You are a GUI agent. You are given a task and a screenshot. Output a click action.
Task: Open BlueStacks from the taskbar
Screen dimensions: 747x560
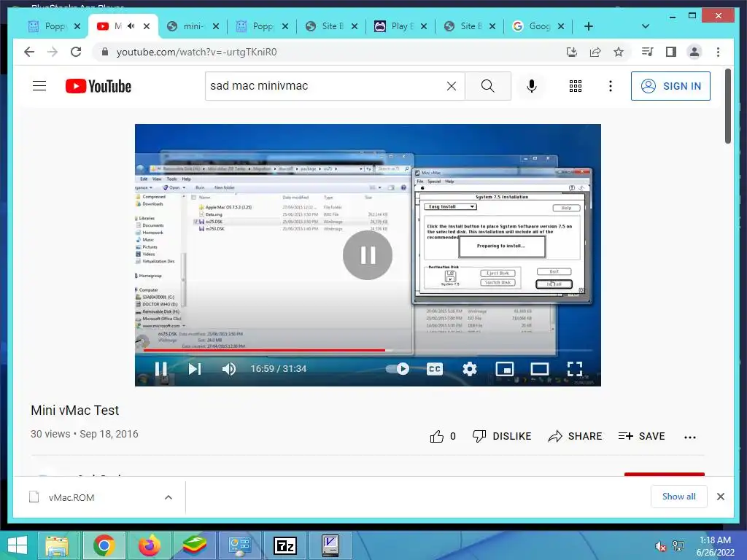point(194,545)
